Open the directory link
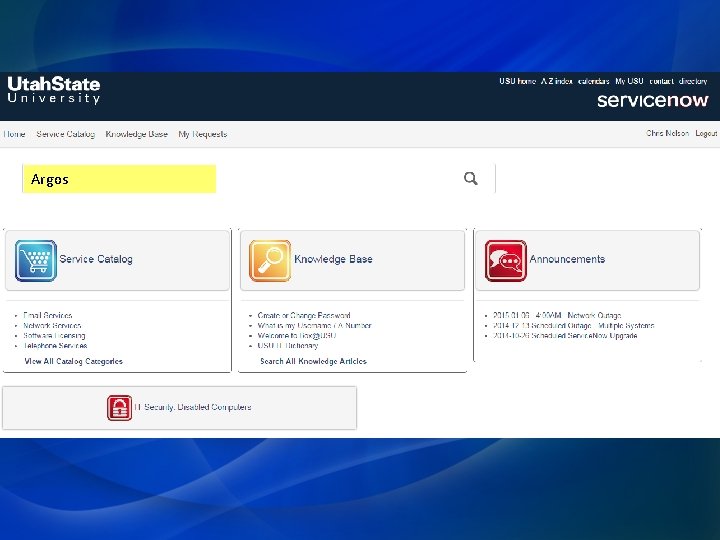The image size is (720, 540). point(693,81)
